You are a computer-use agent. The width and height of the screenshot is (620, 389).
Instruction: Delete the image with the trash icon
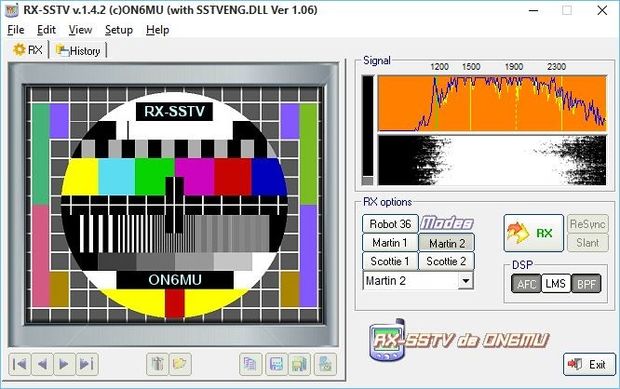(x=157, y=364)
